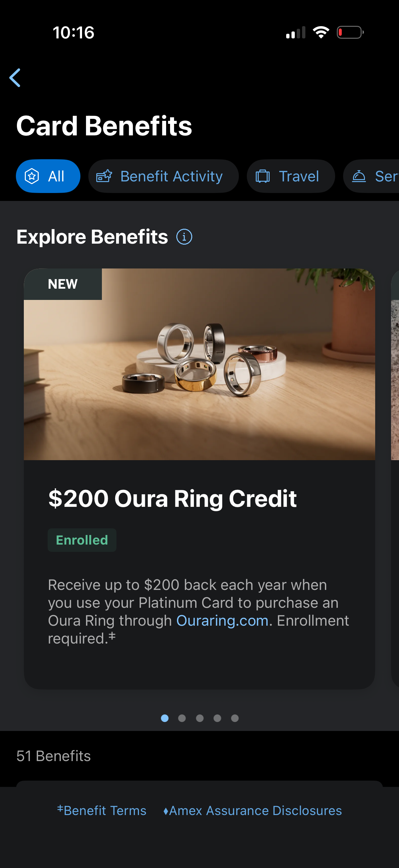Tap the battery indicator in the status bar
This screenshot has height=868, width=399.
pyautogui.click(x=349, y=32)
